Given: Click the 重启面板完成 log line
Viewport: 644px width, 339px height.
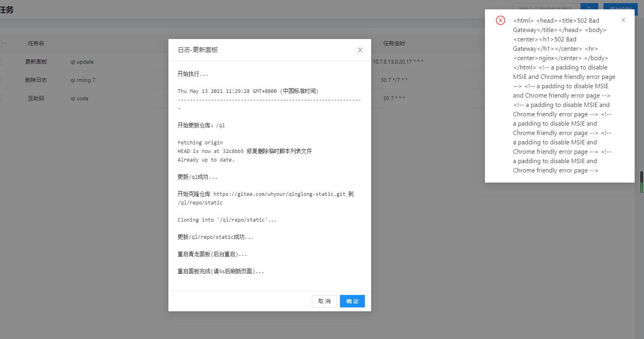Looking at the screenshot, I should point(221,271).
